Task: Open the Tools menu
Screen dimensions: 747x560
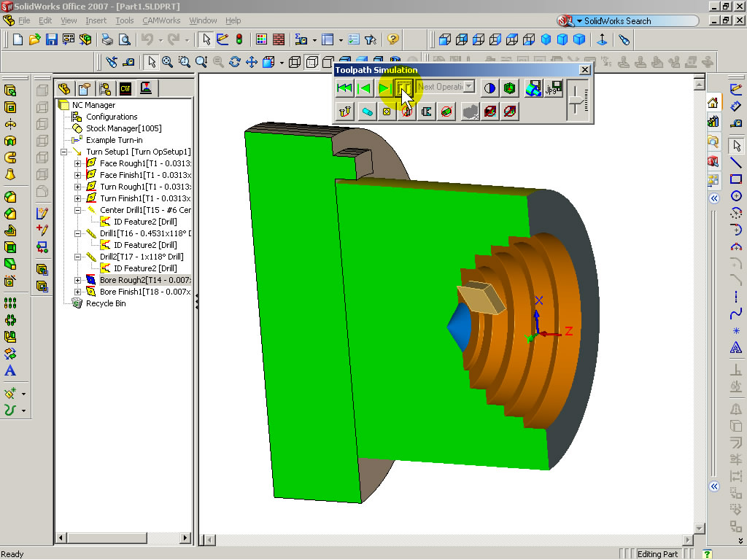Action: coord(124,20)
